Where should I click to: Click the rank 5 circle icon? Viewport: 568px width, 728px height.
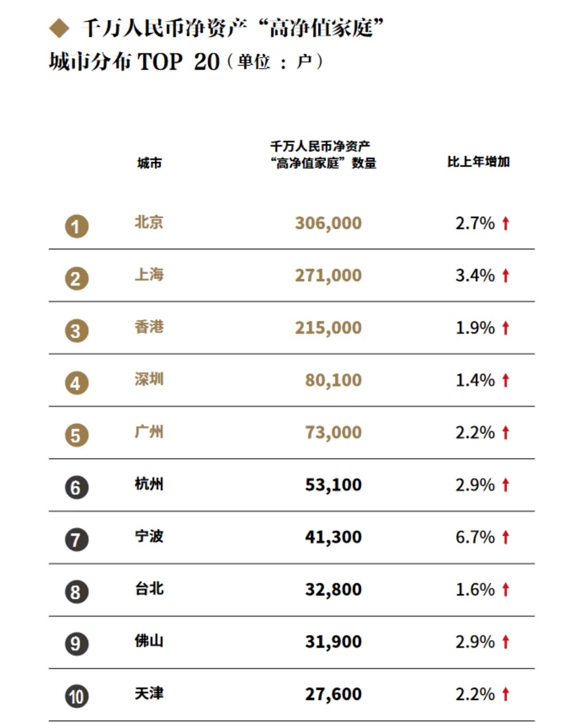(76, 435)
